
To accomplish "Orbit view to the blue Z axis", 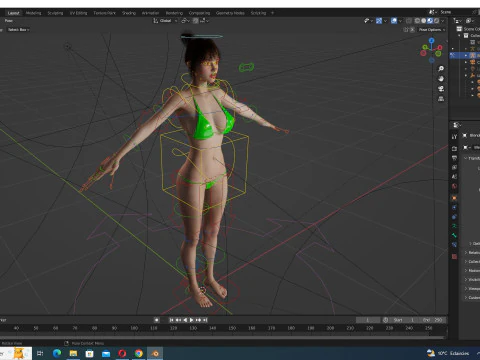I will tap(432, 40).
